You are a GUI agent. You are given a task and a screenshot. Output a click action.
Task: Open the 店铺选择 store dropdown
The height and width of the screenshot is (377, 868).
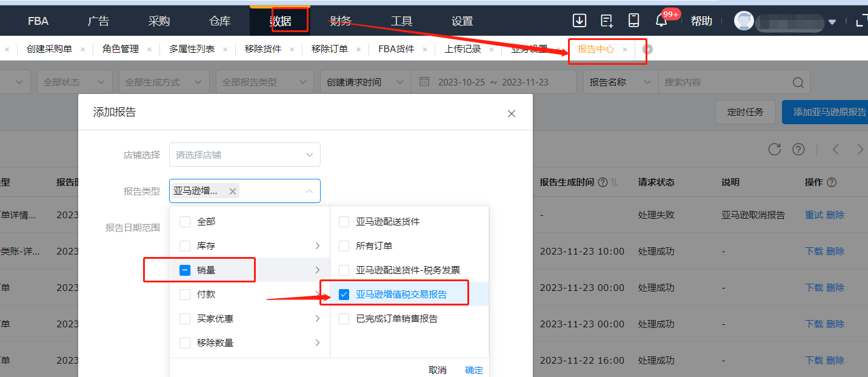tap(245, 155)
